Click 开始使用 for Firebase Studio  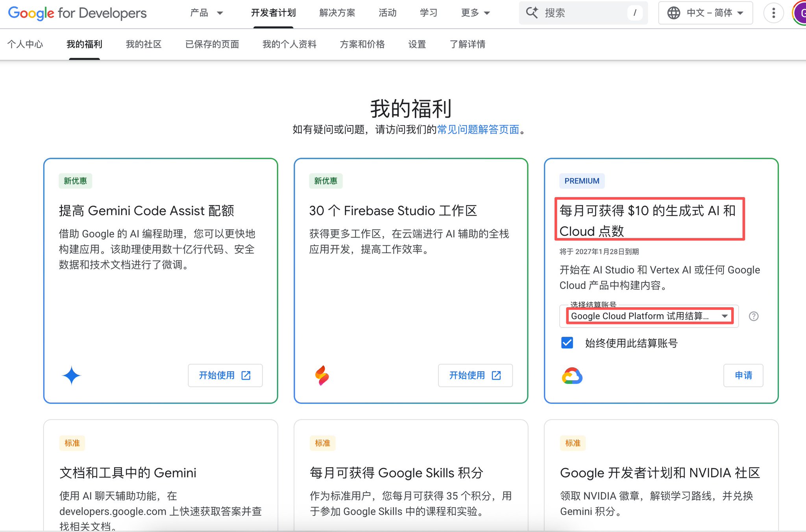475,376
